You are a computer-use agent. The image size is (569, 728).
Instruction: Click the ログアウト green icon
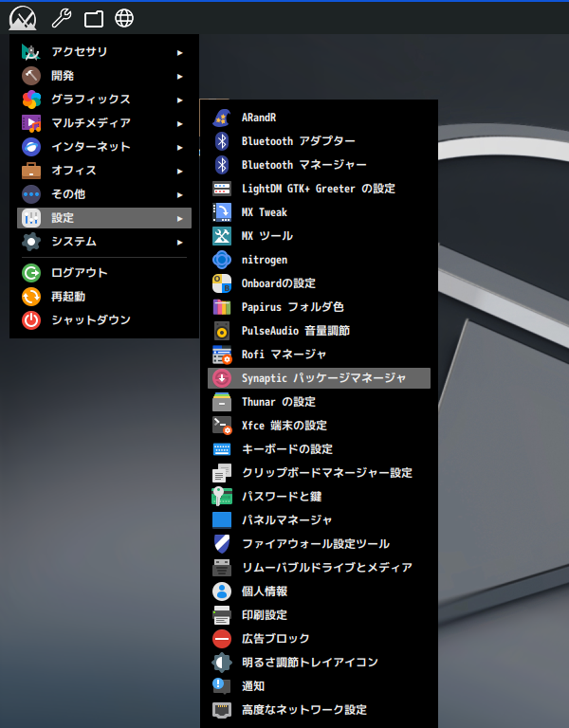click(x=31, y=273)
